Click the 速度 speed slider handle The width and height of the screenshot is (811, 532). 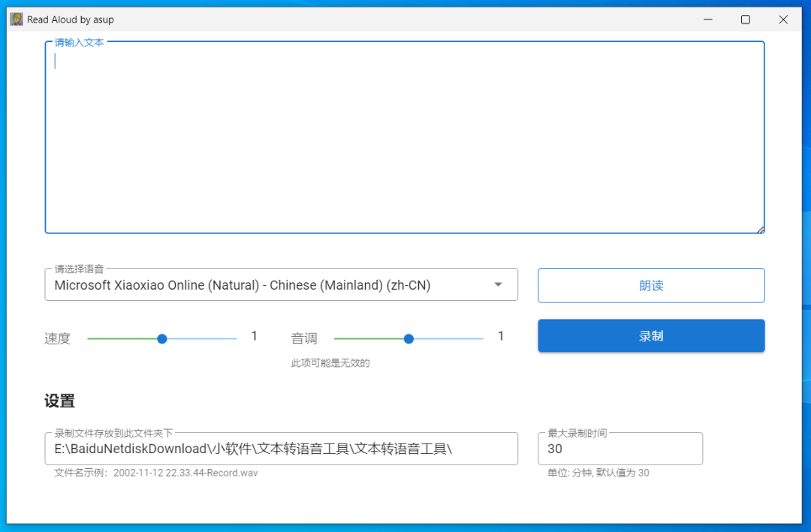pos(162,339)
